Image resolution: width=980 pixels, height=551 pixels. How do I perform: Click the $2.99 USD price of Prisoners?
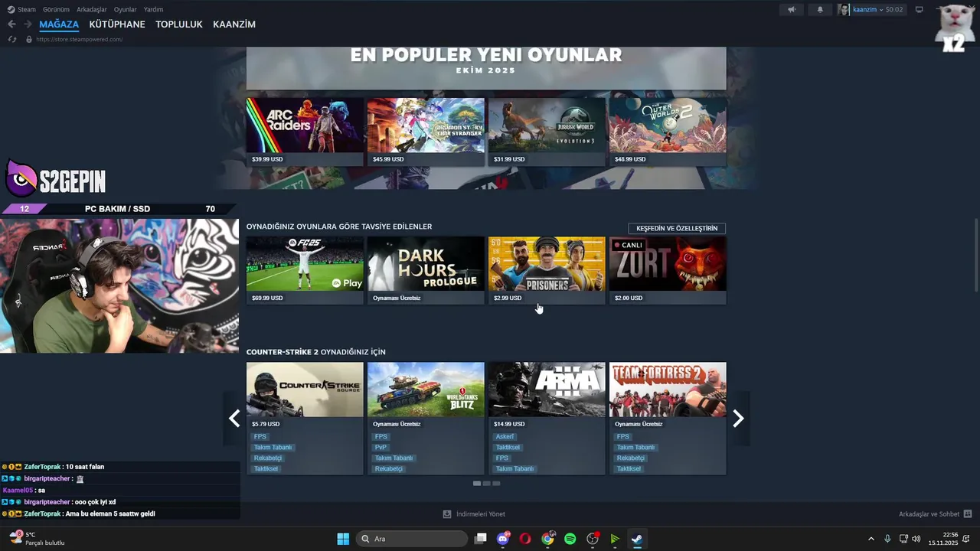point(508,298)
